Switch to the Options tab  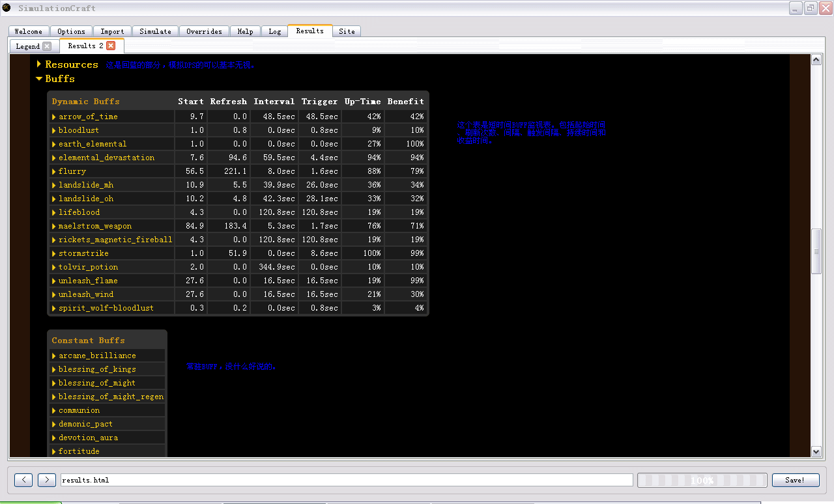click(x=71, y=31)
